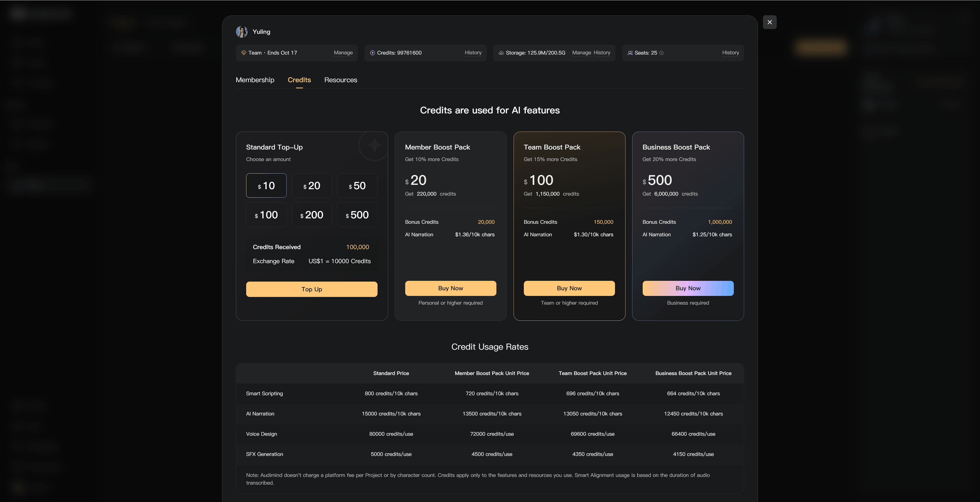Click the Storage cloud icon
980x502 pixels.
(x=501, y=53)
